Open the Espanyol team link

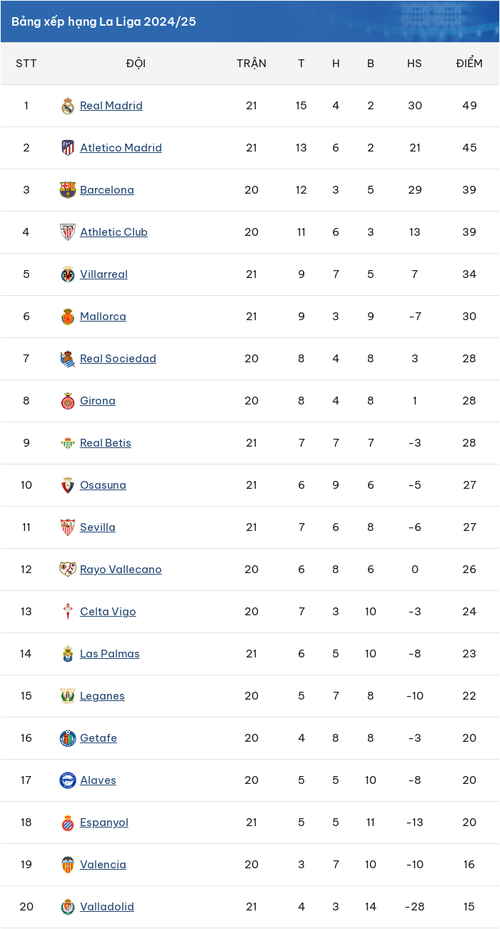tap(104, 822)
